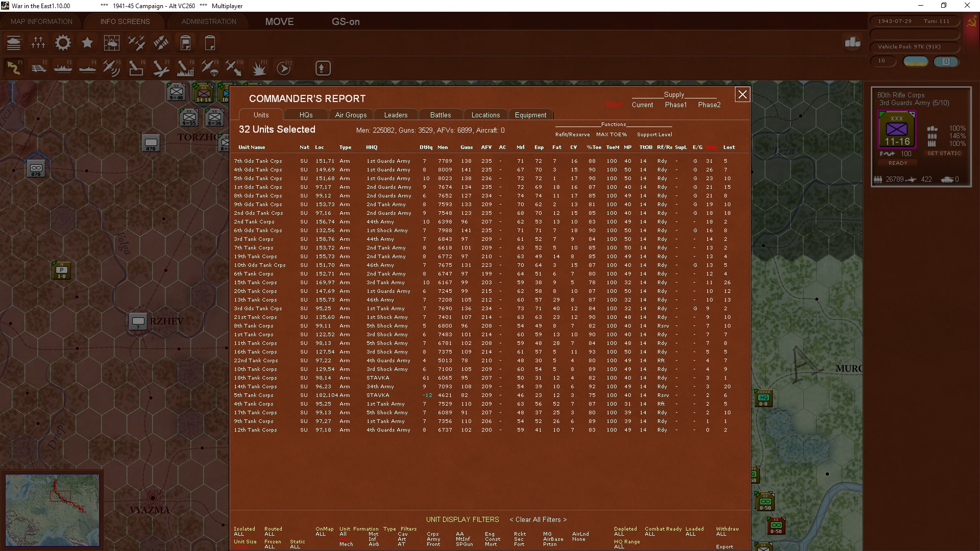Select the rail repair mode (F2) icon
Image resolution: width=980 pixels, height=551 pixels.
pyautogui.click(x=39, y=68)
